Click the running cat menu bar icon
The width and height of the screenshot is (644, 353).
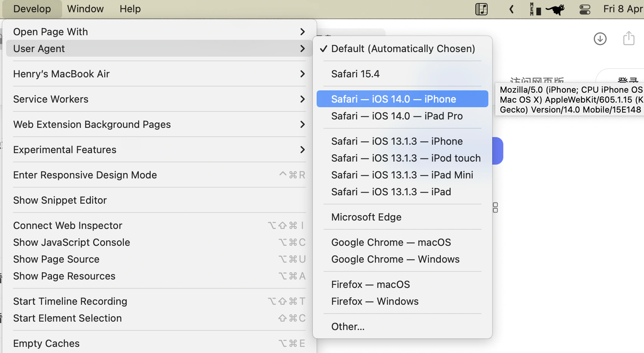point(555,9)
